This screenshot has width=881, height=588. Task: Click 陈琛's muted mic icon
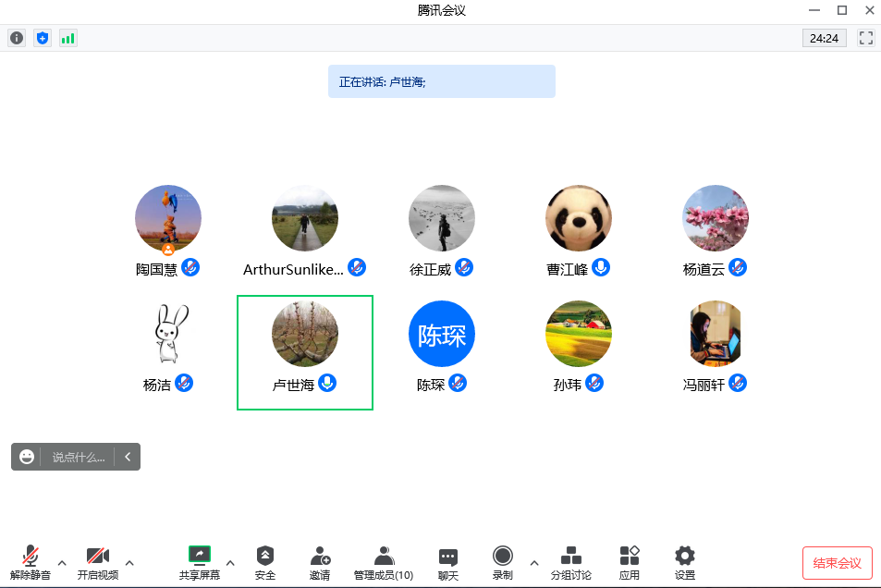[458, 384]
